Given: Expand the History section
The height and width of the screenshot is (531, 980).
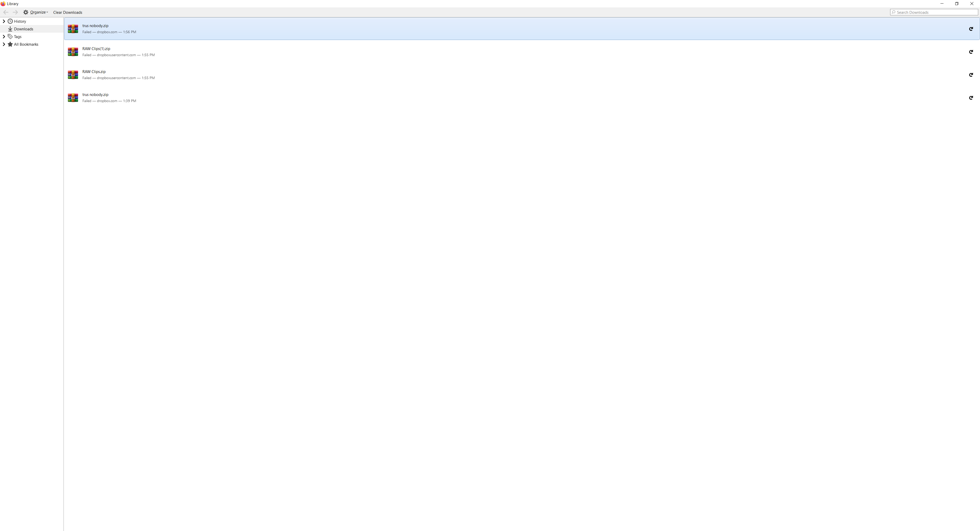Looking at the screenshot, I should pyautogui.click(x=4, y=21).
